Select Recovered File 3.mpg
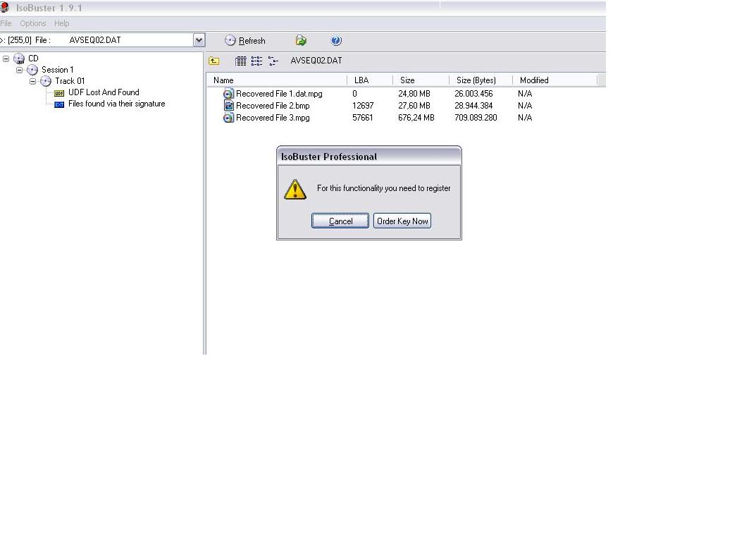This screenshot has width=756, height=559. 273,118
